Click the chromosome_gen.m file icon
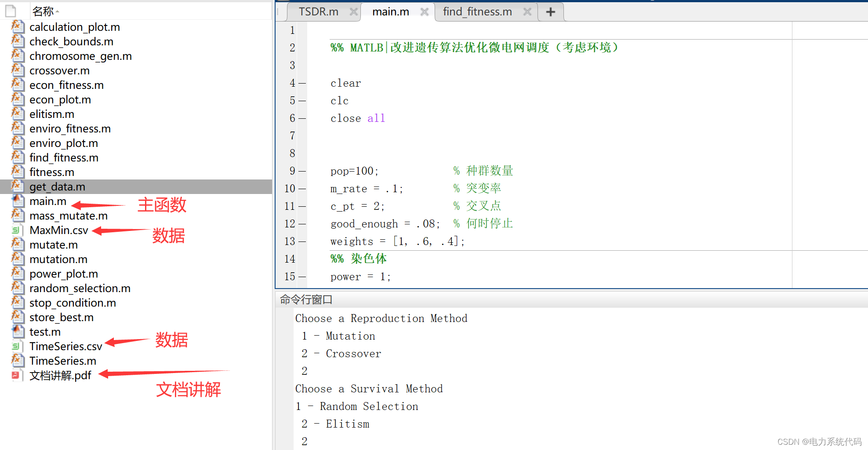 18,56
